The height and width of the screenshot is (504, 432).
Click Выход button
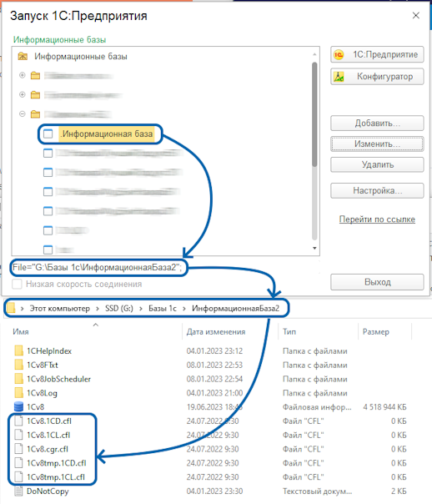click(x=377, y=282)
